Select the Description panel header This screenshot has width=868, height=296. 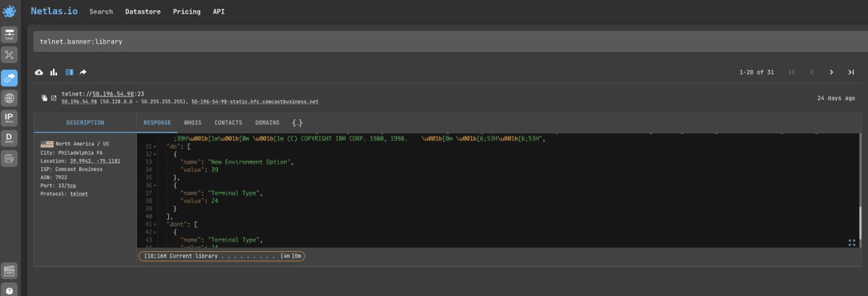tap(85, 123)
